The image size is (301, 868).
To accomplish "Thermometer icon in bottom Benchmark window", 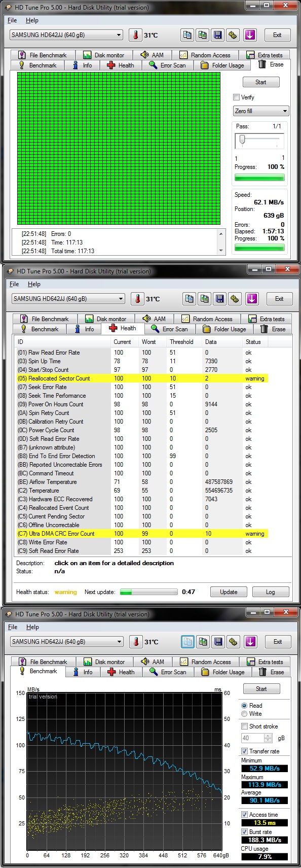I will pyautogui.click(x=136, y=642).
